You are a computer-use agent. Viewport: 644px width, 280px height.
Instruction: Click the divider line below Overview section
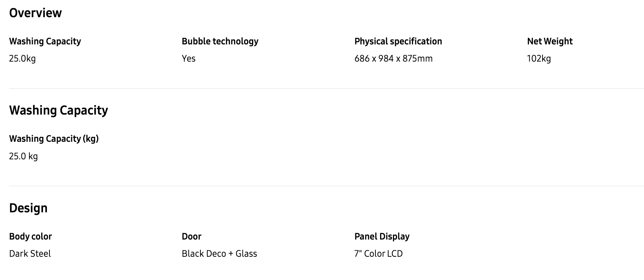tap(326, 88)
